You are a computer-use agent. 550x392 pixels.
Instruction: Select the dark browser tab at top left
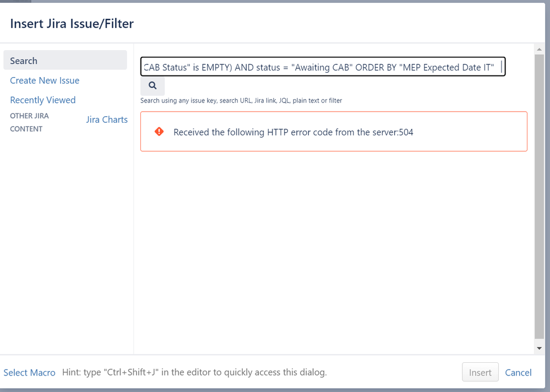tap(17, 2)
